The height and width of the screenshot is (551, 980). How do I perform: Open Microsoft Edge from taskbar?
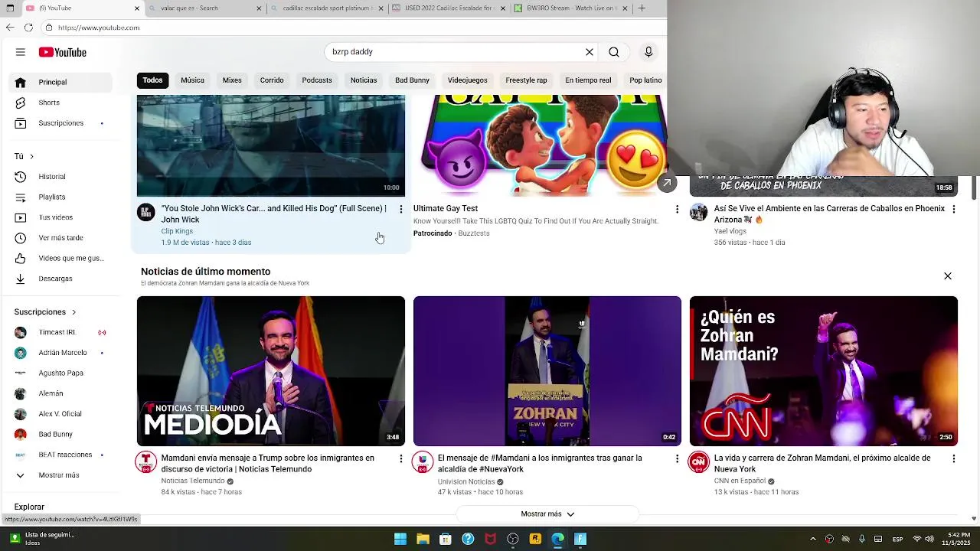558,539
